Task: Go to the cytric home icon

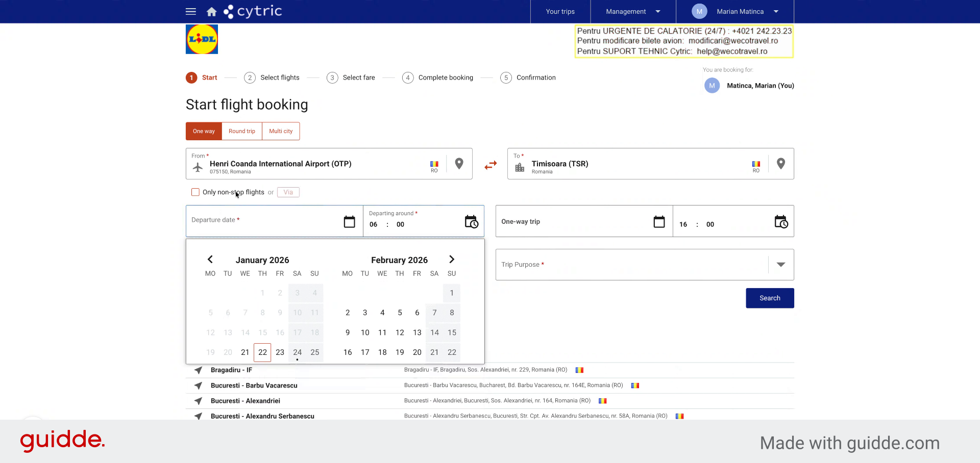Action: [x=212, y=11]
